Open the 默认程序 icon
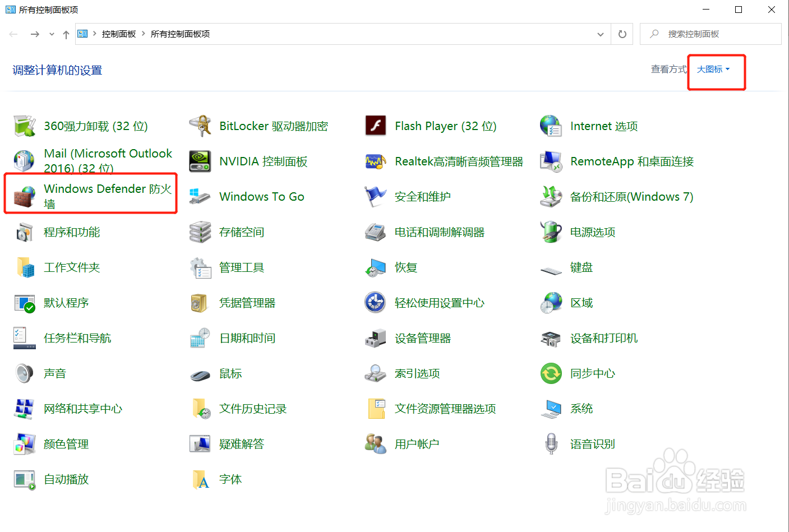The image size is (789, 532). click(x=24, y=303)
